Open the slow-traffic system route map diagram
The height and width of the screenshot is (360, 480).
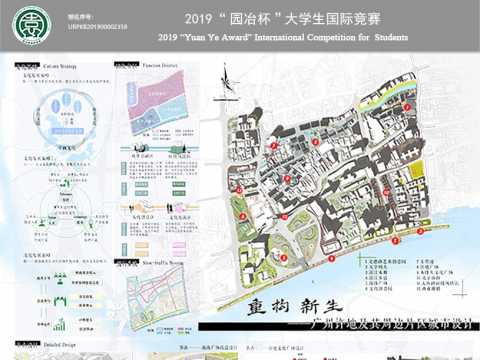coord(157,297)
